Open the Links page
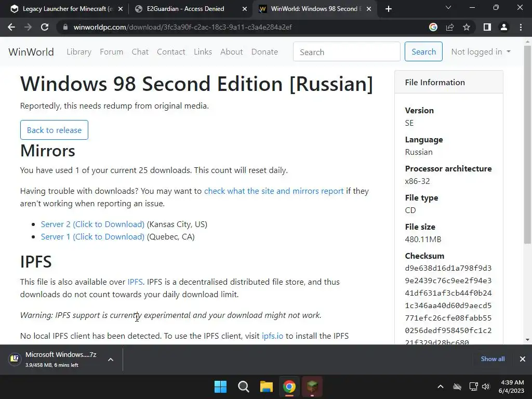The image size is (532, 399). [x=203, y=52]
